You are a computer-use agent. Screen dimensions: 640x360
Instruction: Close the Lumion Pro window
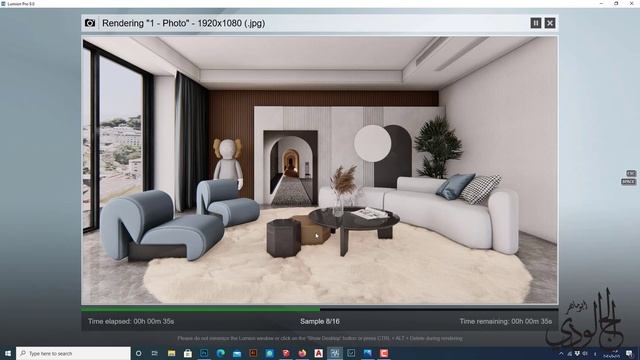[x=631, y=3]
